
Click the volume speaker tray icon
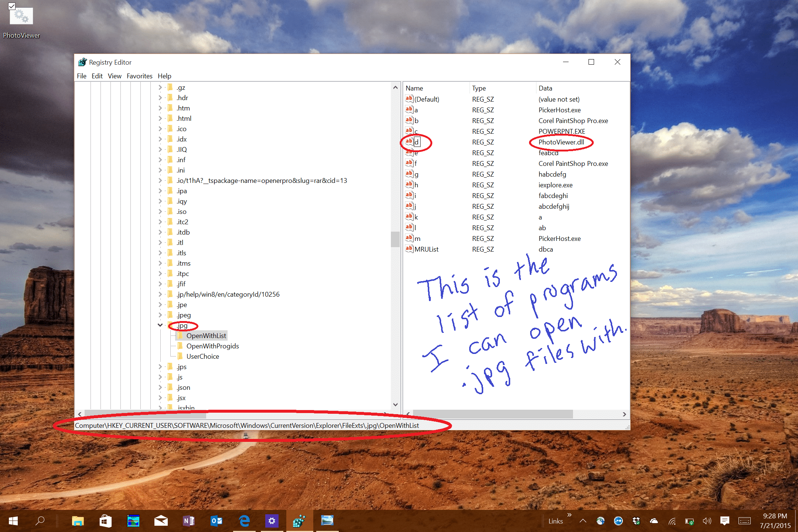coord(707,521)
